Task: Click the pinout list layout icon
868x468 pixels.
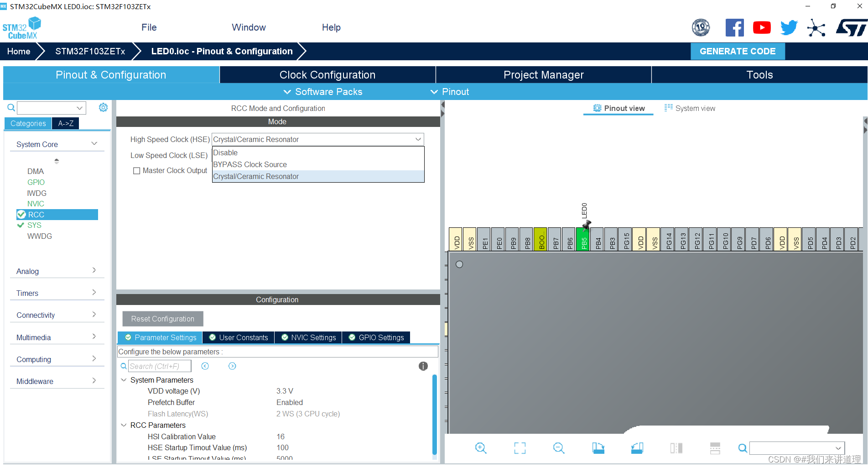Action: click(715, 448)
